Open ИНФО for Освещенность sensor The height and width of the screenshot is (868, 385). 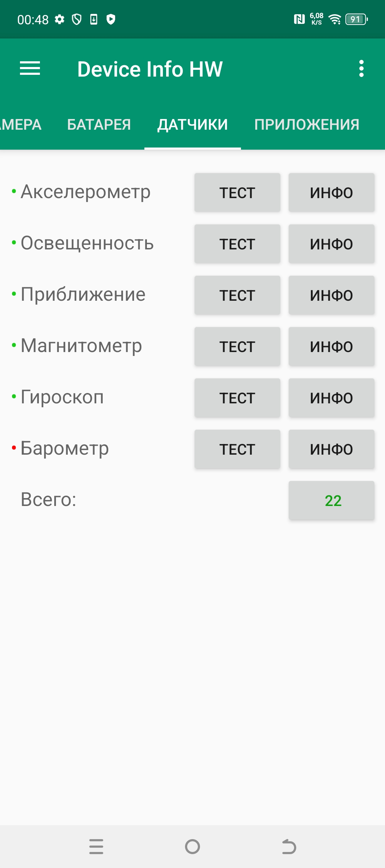click(x=332, y=244)
